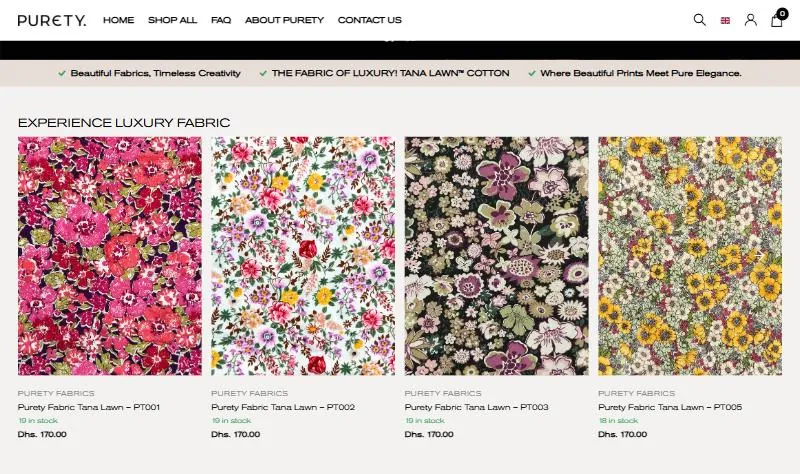Image resolution: width=800 pixels, height=474 pixels.
Task: Open the search magnifier icon
Action: (x=699, y=20)
